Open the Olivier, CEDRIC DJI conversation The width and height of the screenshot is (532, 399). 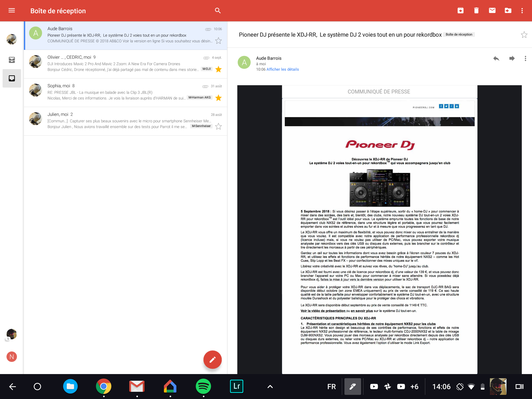(x=125, y=64)
